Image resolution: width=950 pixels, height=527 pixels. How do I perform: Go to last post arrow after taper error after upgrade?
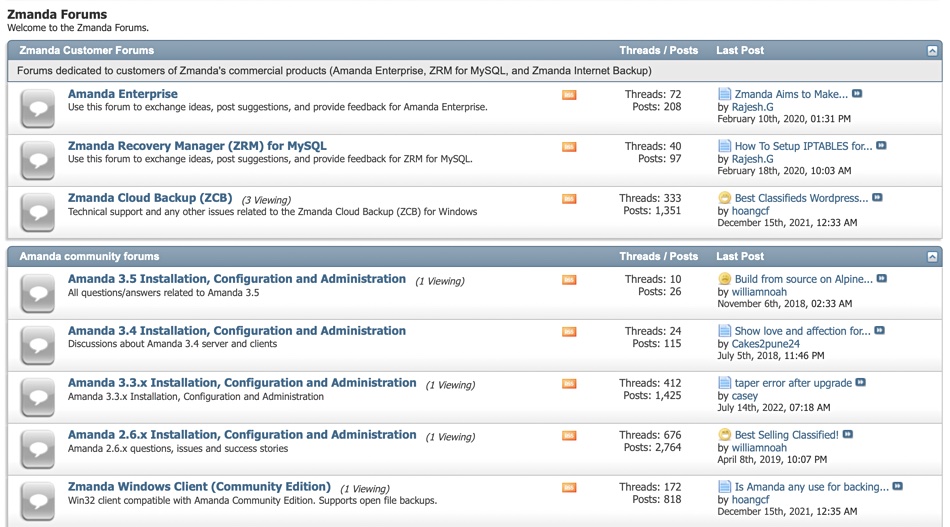[860, 383]
